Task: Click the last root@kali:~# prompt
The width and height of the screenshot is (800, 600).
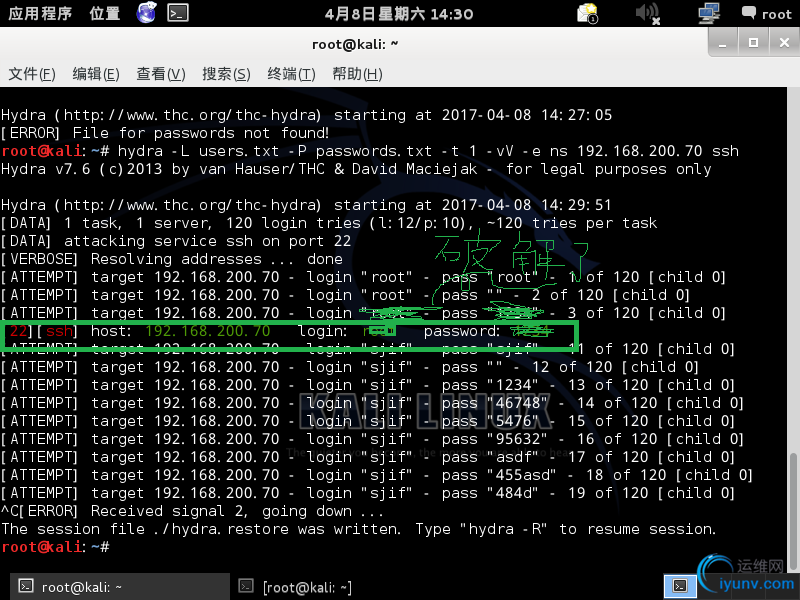Action: tap(55, 547)
